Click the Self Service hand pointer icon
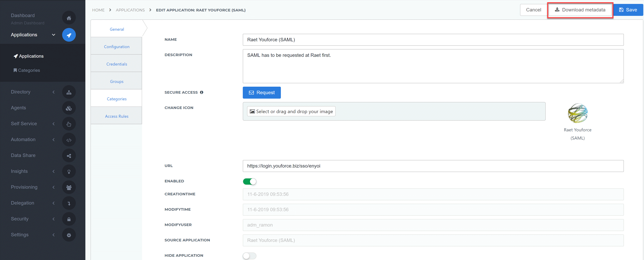644x260 pixels. 69,124
